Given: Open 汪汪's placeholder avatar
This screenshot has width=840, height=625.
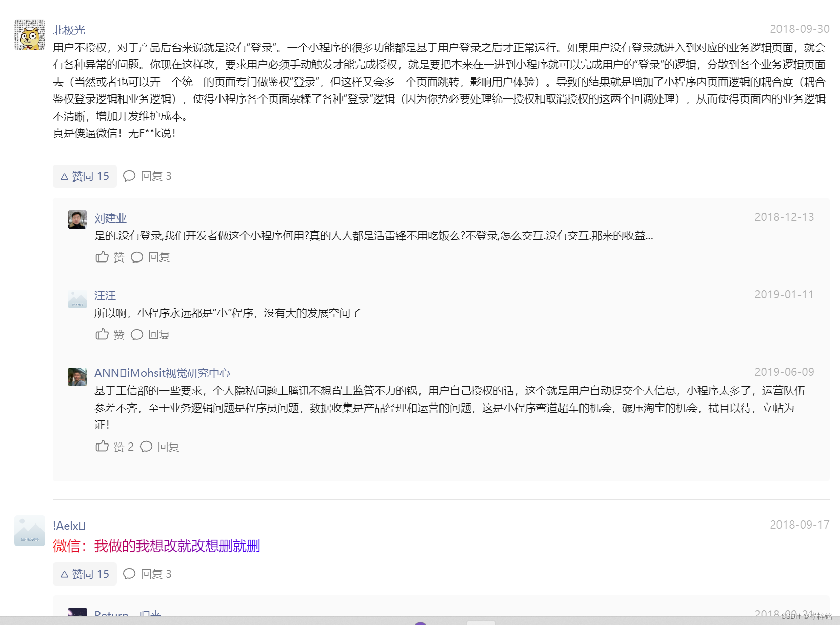Looking at the screenshot, I should tap(77, 298).
